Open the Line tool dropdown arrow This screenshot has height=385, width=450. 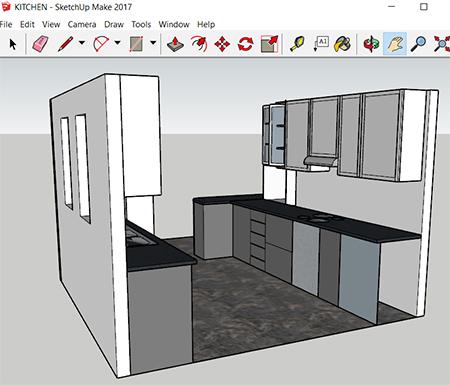[x=82, y=43]
